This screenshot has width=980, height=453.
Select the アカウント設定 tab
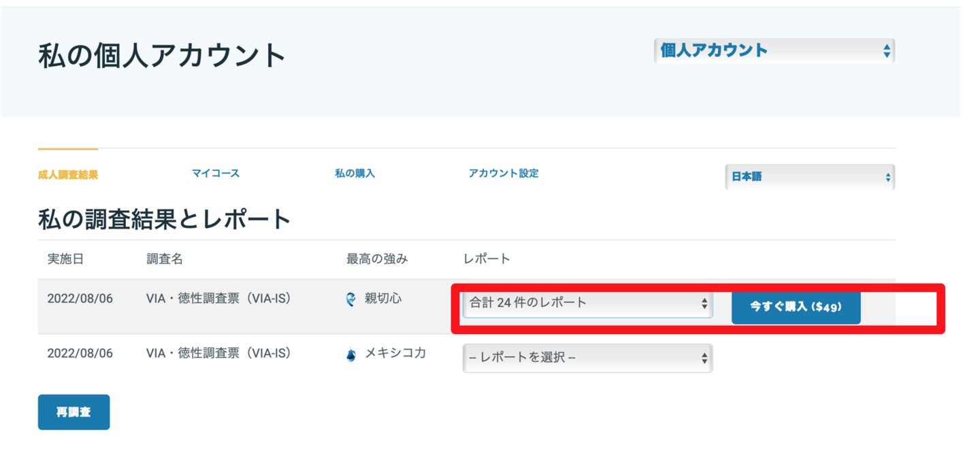point(504,173)
